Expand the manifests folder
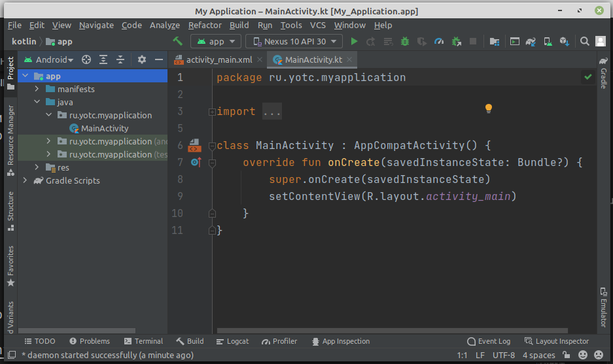The image size is (613, 364). click(37, 89)
